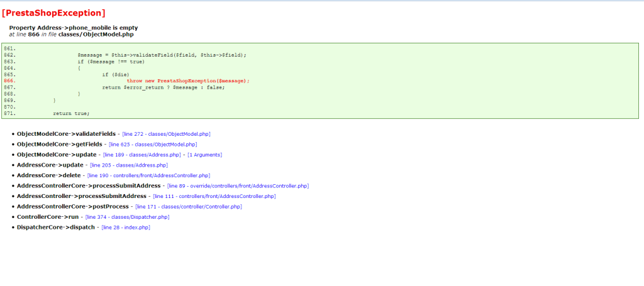Click the line number 871.
Viewport: 644px width, 286px height.
(10, 113)
